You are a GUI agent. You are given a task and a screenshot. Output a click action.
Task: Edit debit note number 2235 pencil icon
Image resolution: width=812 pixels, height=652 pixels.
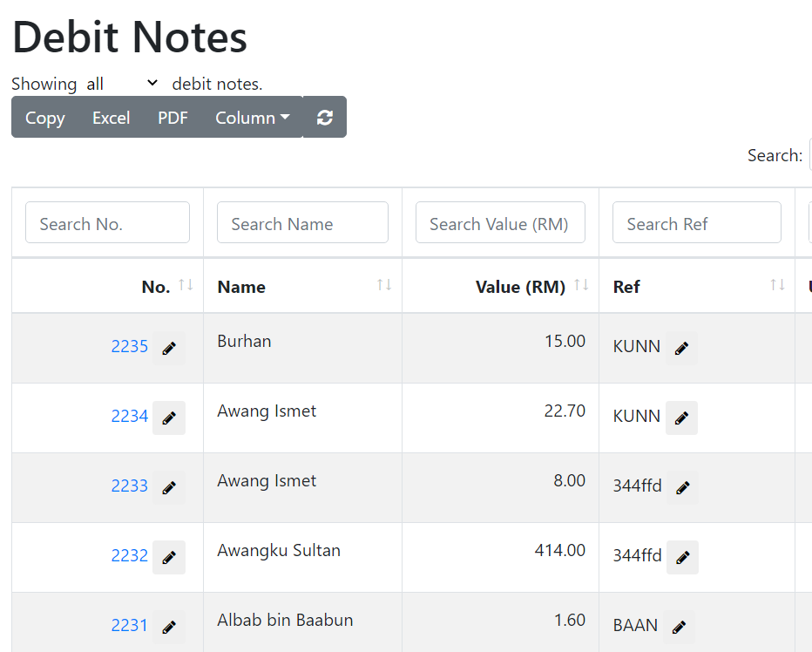tap(169, 348)
